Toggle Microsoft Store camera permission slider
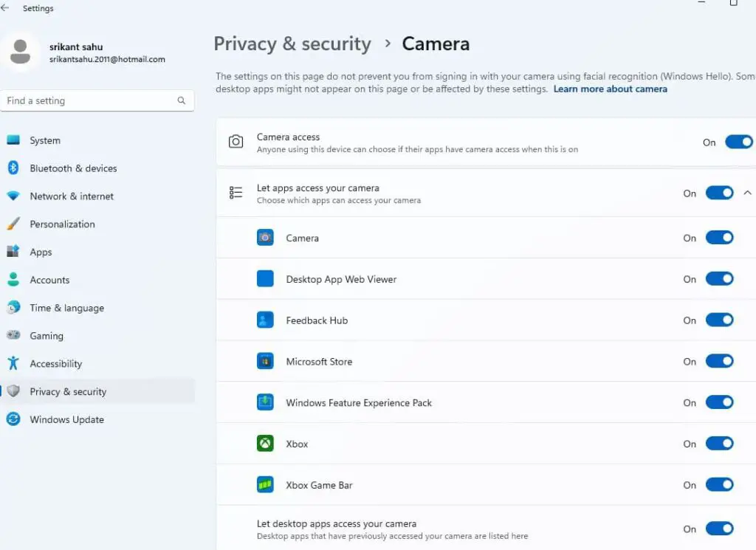Image resolution: width=756 pixels, height=550 pixels. click(720, 361)
